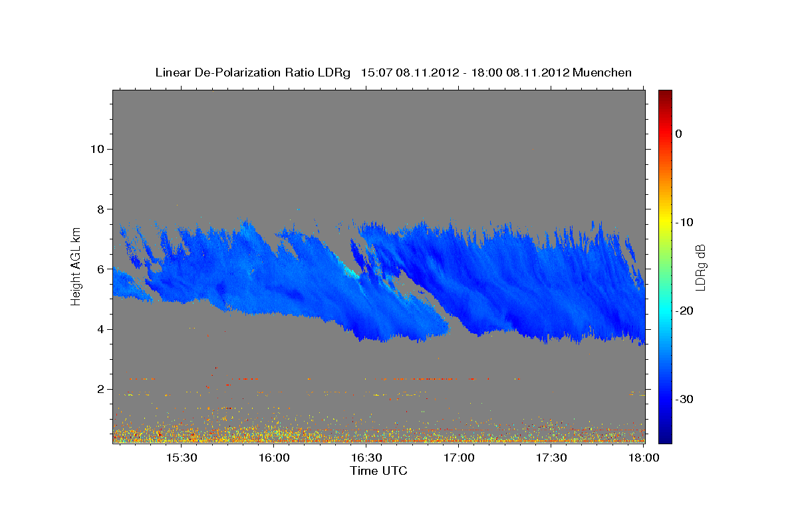
Task: Click the 'Height AGL km' axis label
Action: coord(76,266)
